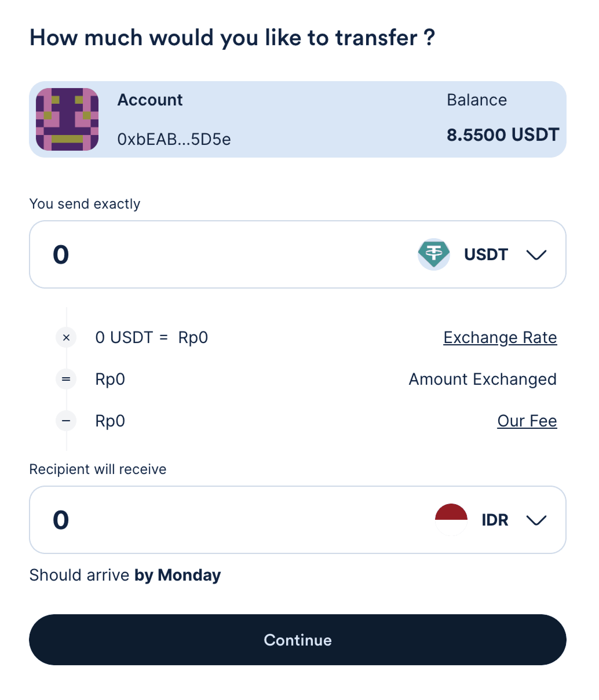Open the Exchange Rate link
599x700 pixels.
pyautogui.click(x=500, y=338)
